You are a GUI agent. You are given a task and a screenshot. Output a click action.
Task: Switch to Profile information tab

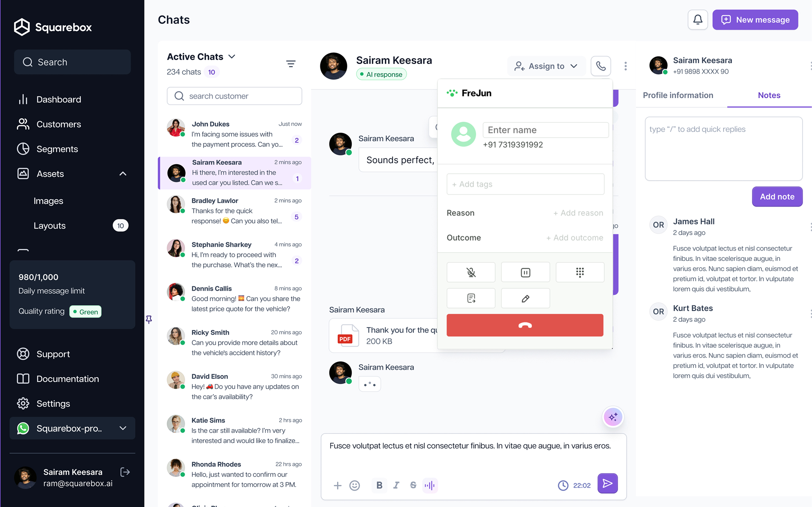coord(678,95)
